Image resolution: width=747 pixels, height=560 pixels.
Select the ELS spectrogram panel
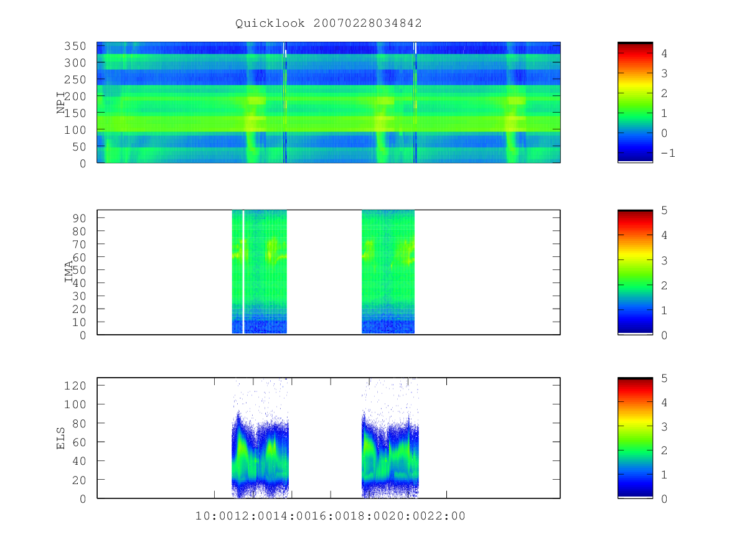(x=329, y=437)
